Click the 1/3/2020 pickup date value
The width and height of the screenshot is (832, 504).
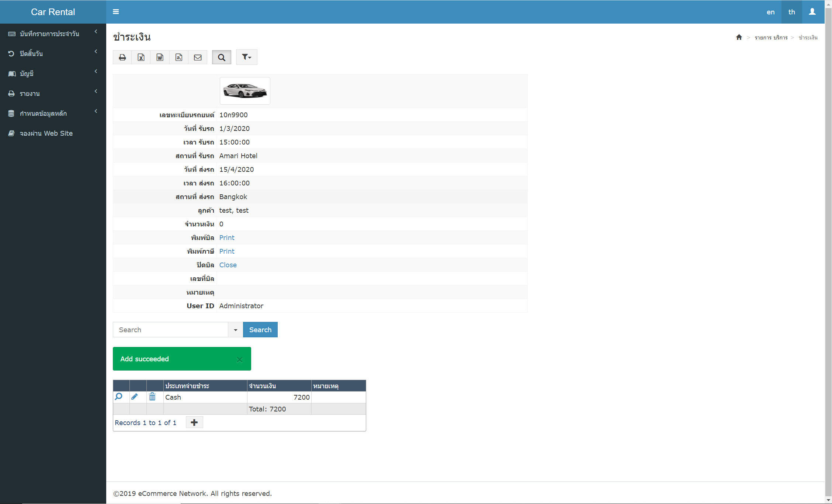pos(235,128)
